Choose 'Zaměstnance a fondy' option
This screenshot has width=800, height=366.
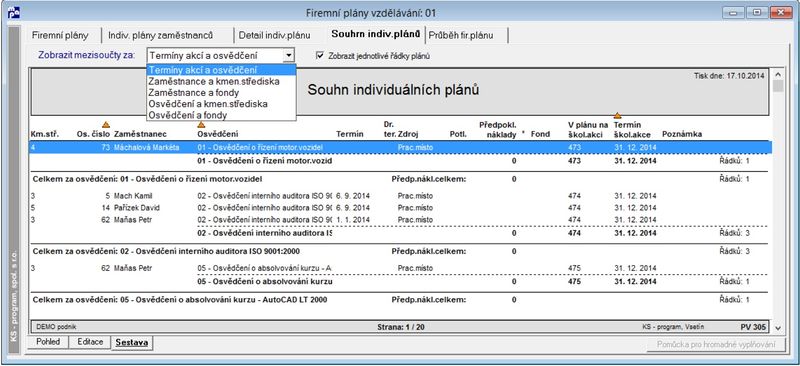point(221,93)
